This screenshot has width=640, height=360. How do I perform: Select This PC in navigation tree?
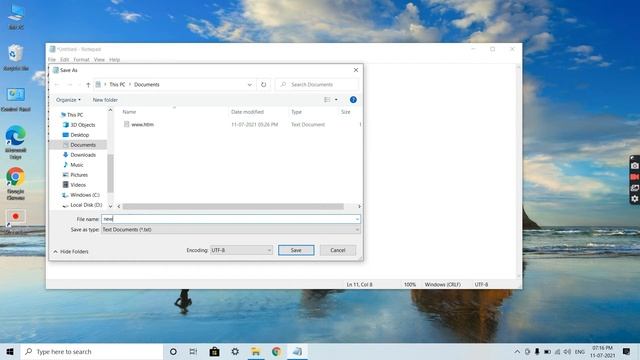coord(75,115)
